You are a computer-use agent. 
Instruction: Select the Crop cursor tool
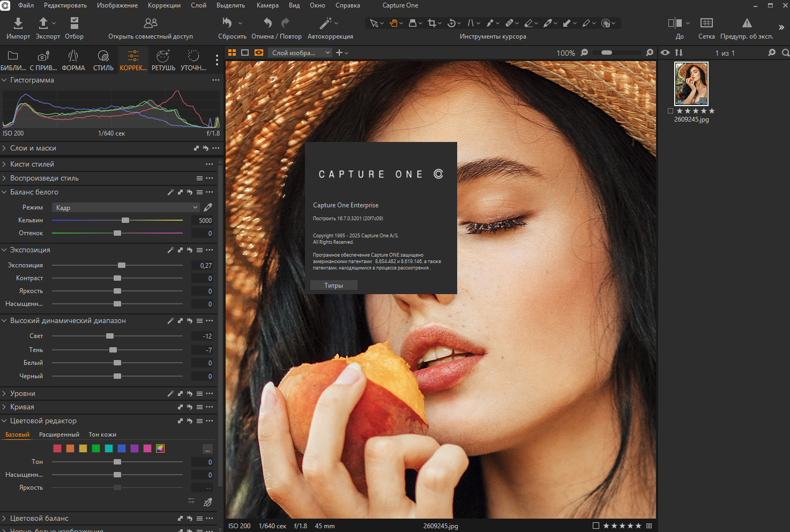(x=432, y=23)
